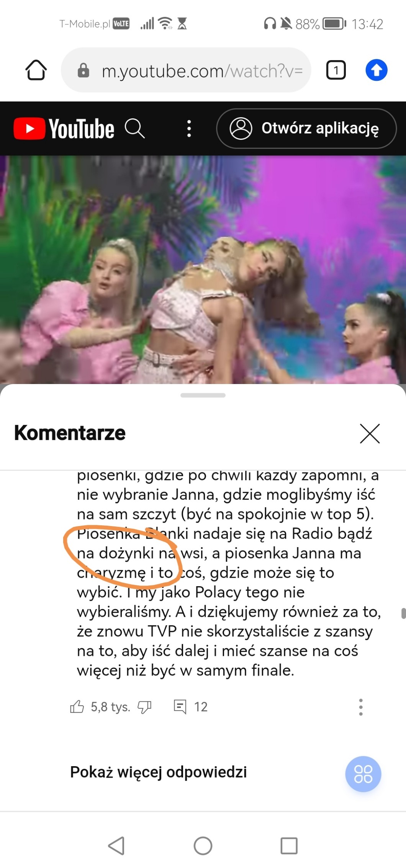Click the YouTube logo

(x=64, y=128)
